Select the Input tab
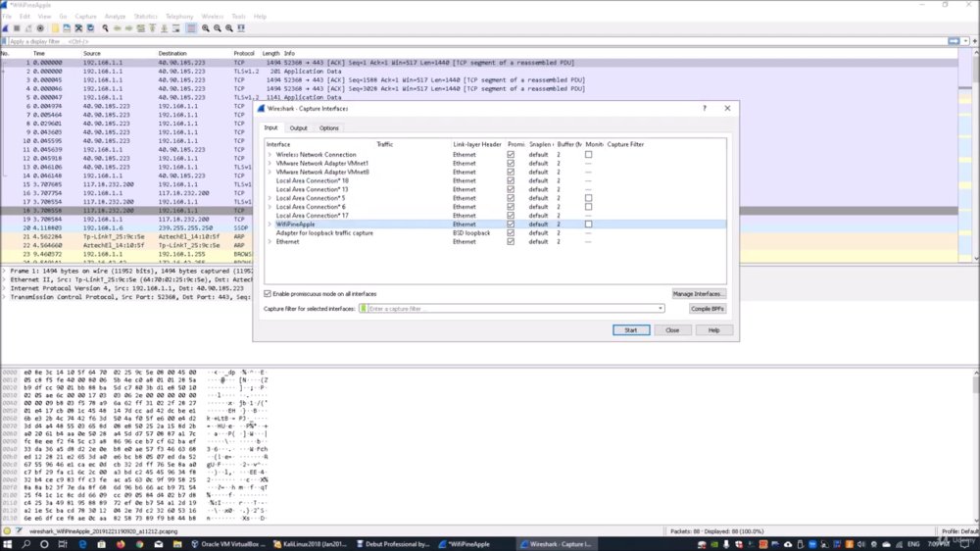The height and width of the screenshot is (551, 980). click(x=270, y=127)
